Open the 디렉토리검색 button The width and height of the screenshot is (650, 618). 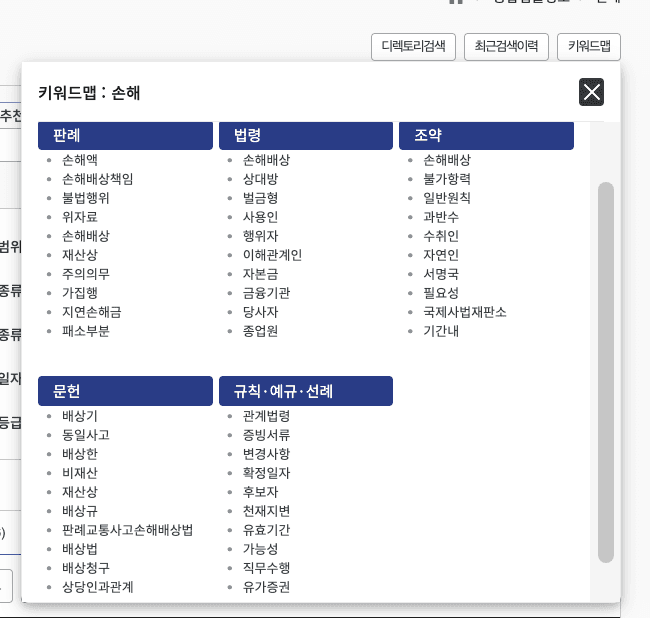(x=413, y=47)
